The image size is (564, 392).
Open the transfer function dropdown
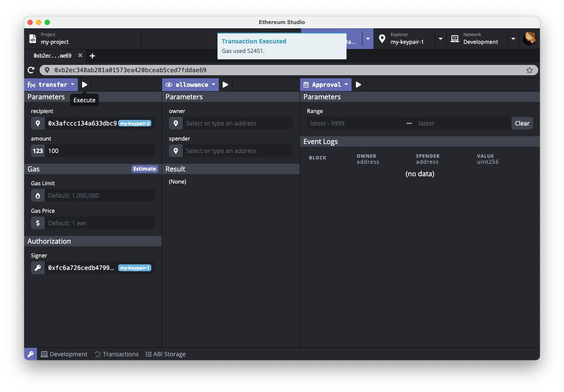coord(51,85)
